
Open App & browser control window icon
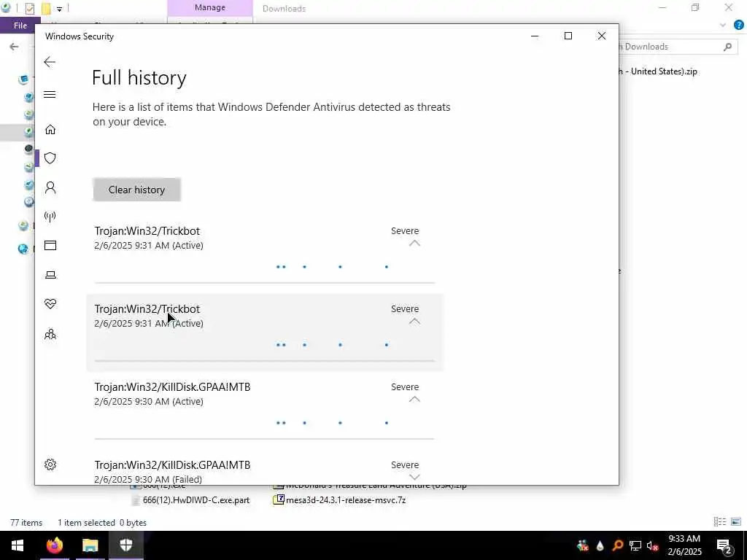coord(50,245)
